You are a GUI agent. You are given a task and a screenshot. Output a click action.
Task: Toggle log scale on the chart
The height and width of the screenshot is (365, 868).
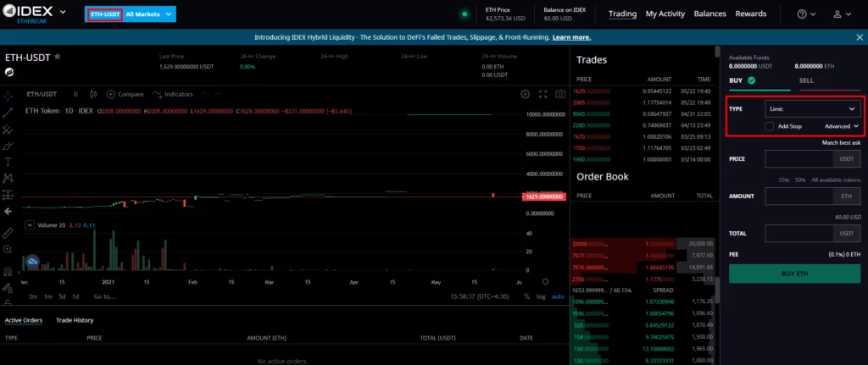[541, 296]
